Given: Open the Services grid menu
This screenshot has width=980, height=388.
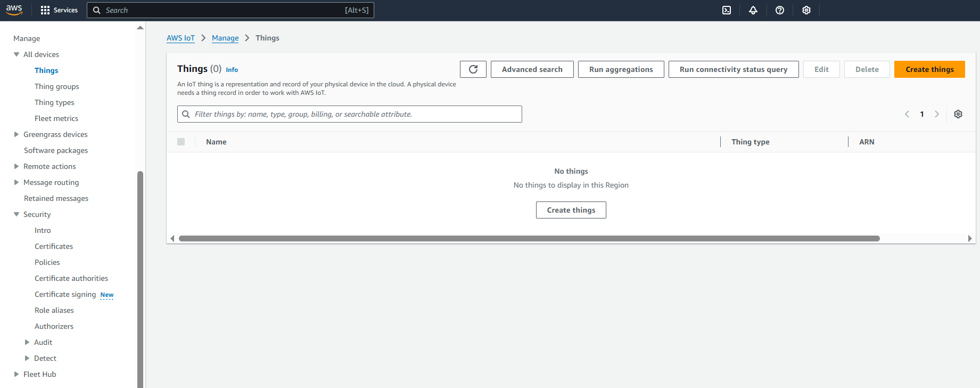Looking at the screenshot, I should point(59,10).
